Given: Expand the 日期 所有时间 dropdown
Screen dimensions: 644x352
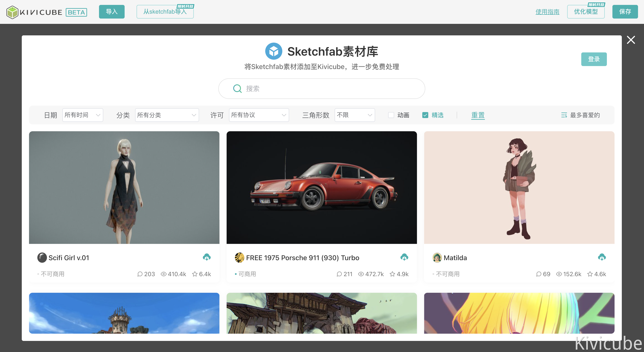Looking at the screenshot, I should pyautogui.click(x=83, y=115).
